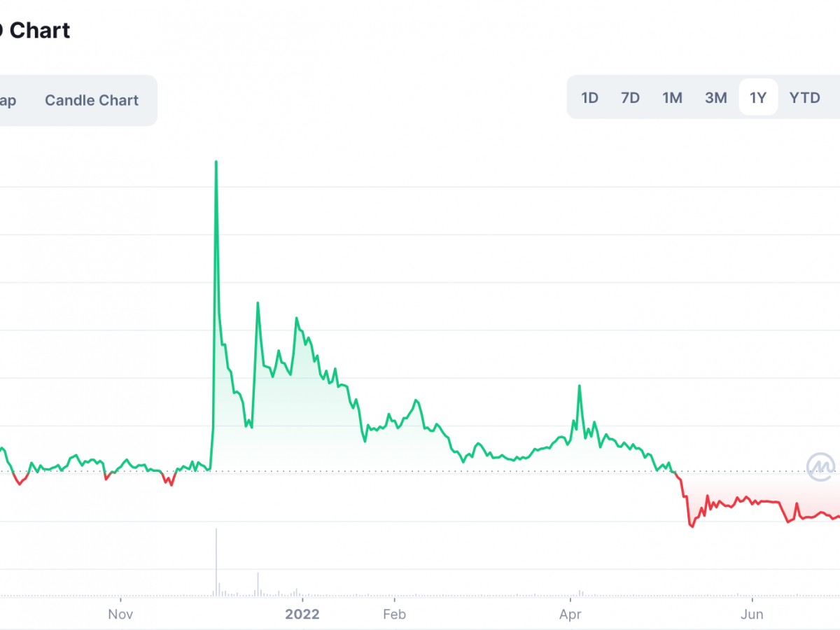Select the Jun label on the x-axis
Viewport: 840px width, 630px height.
pos(752,614)
